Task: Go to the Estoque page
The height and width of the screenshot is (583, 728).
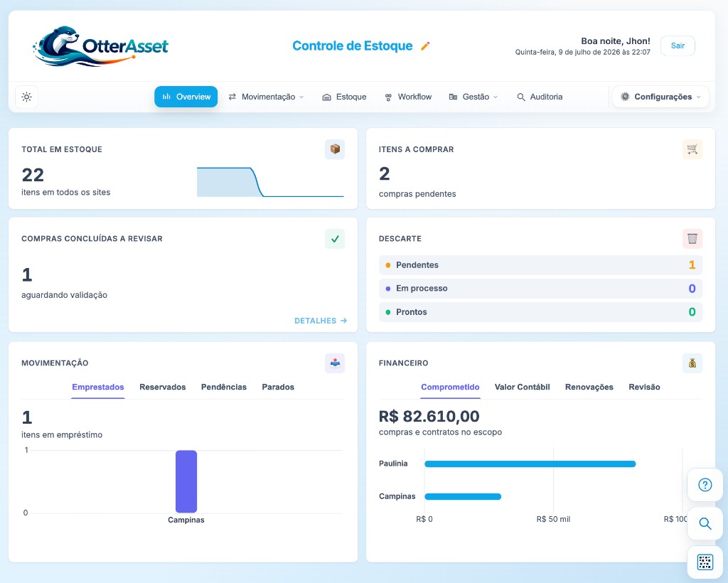Action: click(345, 97)
